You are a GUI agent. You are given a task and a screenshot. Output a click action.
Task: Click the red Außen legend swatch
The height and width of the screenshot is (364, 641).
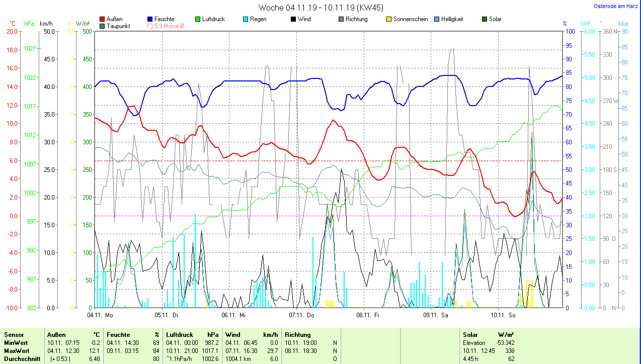(x=103, y=19)
